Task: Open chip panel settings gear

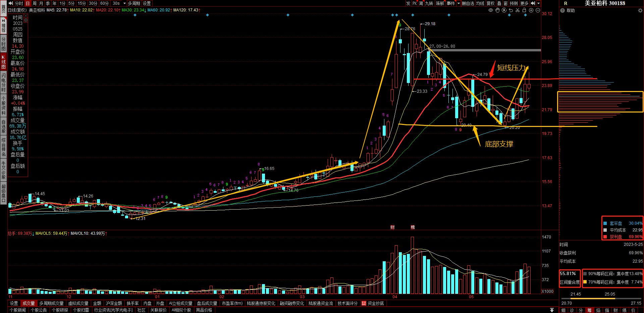Action: tap(640, 10)
